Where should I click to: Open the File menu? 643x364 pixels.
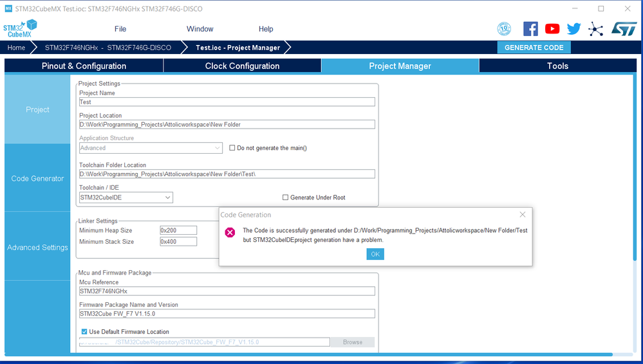click(x=120, y=29)
